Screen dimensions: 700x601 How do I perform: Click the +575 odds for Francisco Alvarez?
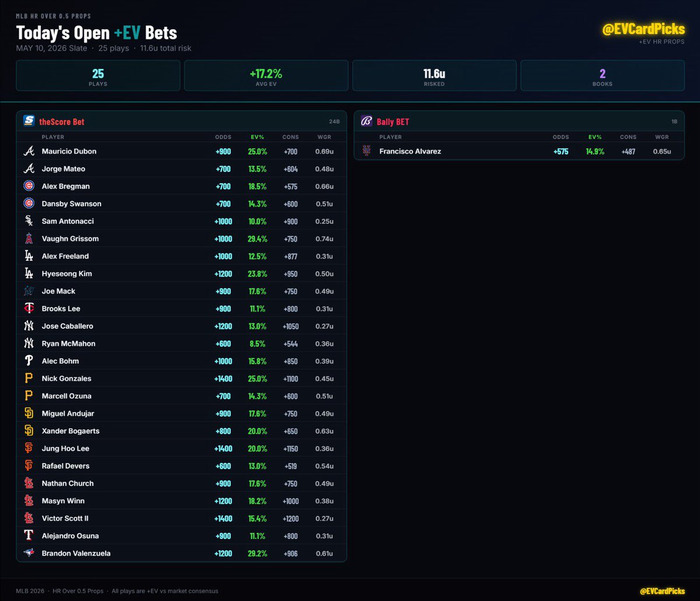[561, 151]
